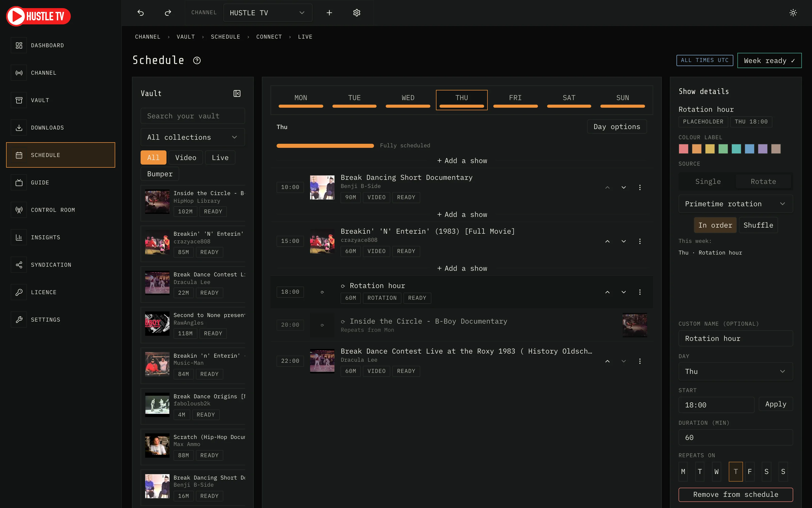Click Week ready button

click(x=769, y=60)
